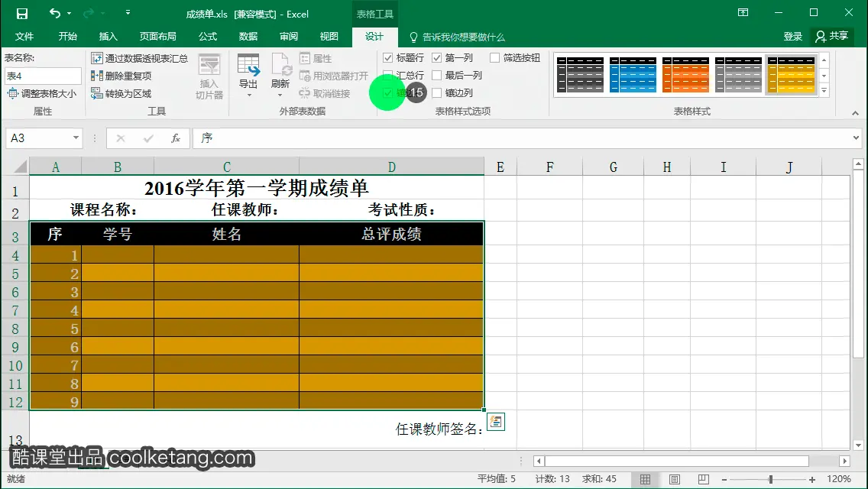Open the 文件 menu tab

point(24,37)
